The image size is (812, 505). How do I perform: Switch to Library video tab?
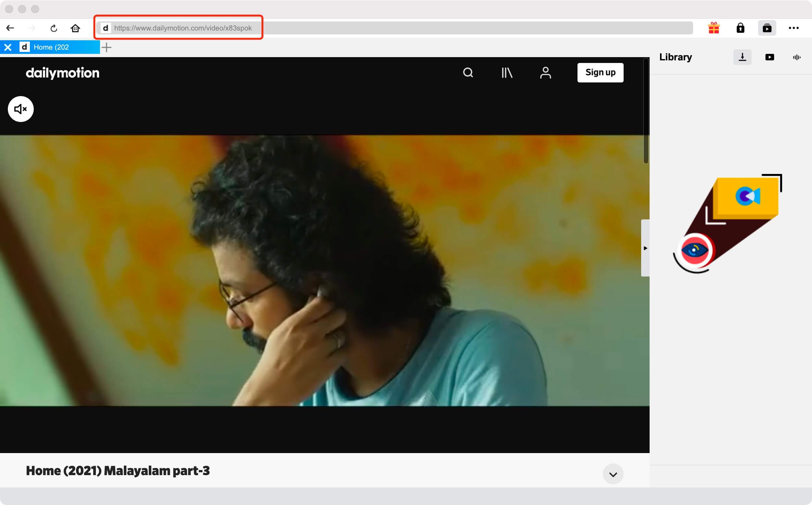[769, 57]
